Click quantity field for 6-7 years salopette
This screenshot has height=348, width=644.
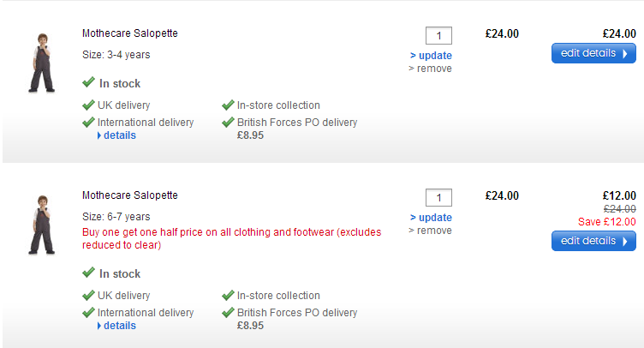[x=438, y=198]
